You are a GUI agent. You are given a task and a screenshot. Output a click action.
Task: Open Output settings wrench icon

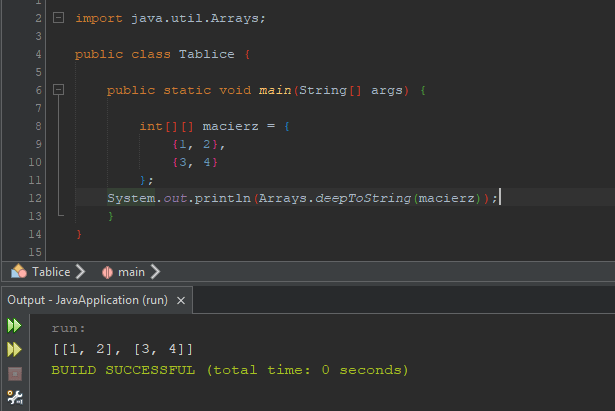14,397
